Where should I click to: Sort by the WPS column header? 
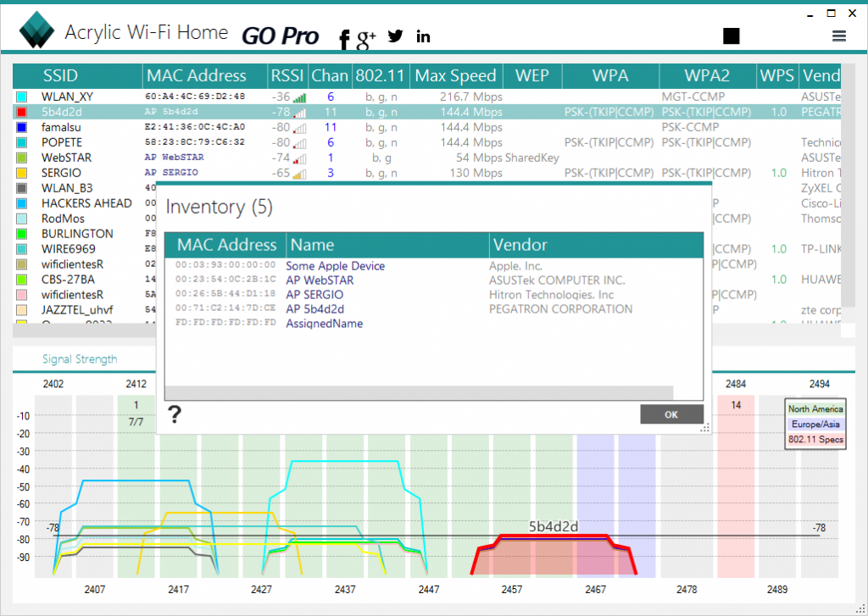(x=777, y=75)
